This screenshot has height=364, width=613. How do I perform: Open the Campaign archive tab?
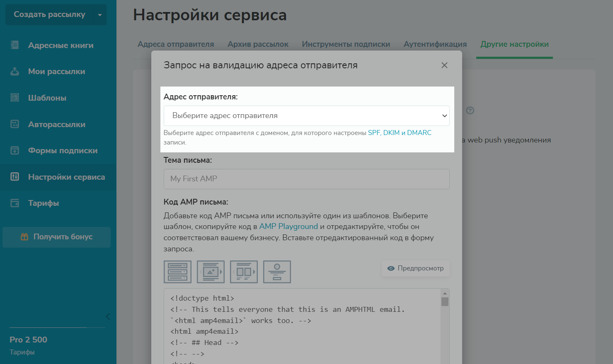258,44
